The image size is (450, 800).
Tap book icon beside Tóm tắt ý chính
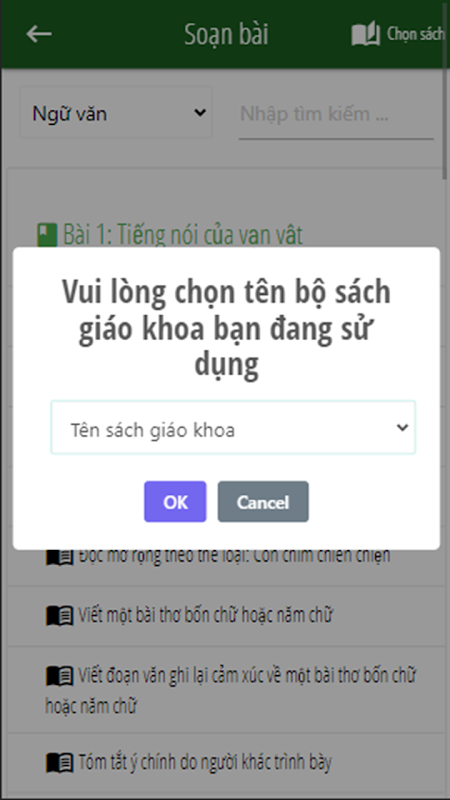point(60,763)
